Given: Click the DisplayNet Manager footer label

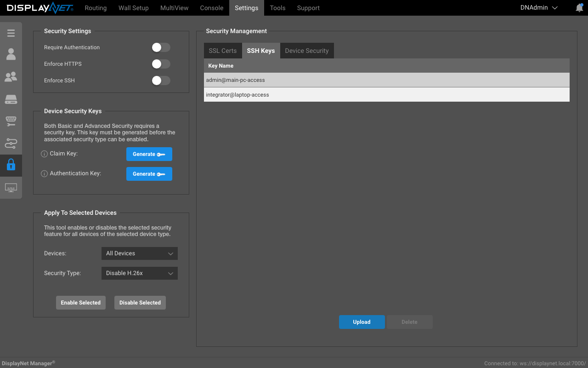Looking at the screenshot, I should (28, 363).
